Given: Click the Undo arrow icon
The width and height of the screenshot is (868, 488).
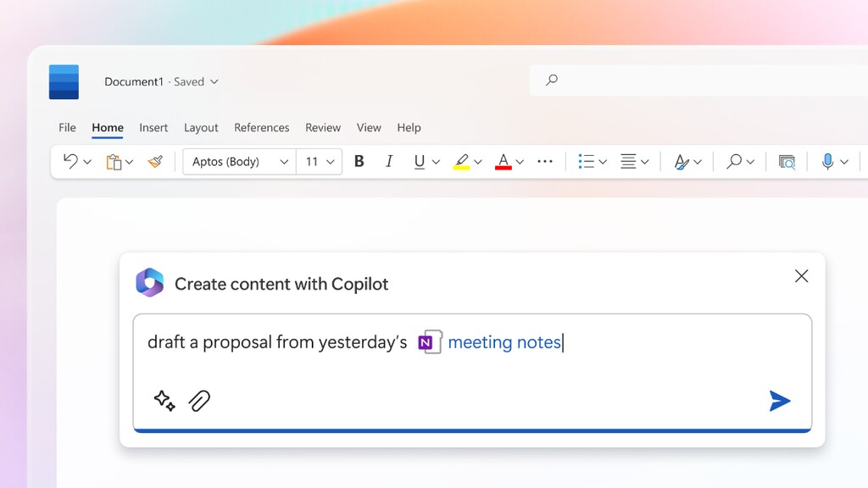Looking at the screenshot, I should click(70, 161).
